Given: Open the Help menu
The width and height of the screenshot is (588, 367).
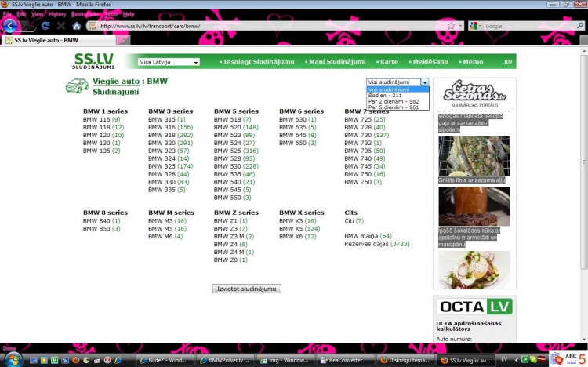Looking at the screenshot, I should pyautogui.click(x=129, y=14).
